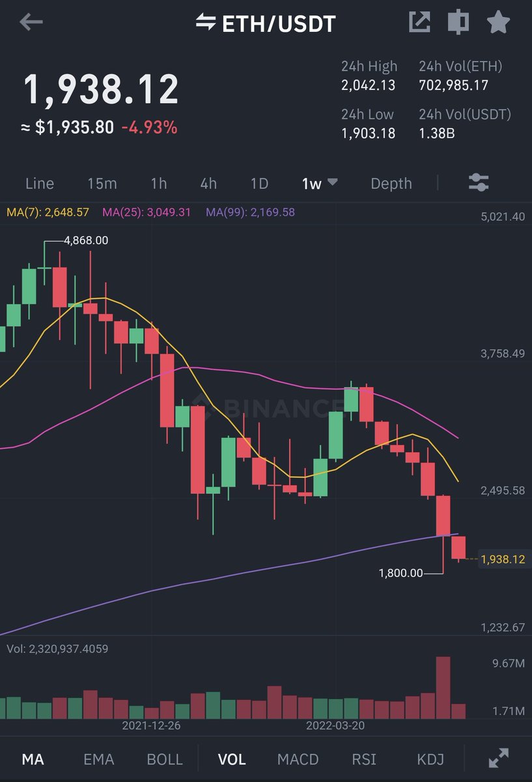Image resolution: width=532 pixels, height=782 pixels.
Task: Tap the swap icon beside ETH/USDT
Action: click(x=206, y=22)
